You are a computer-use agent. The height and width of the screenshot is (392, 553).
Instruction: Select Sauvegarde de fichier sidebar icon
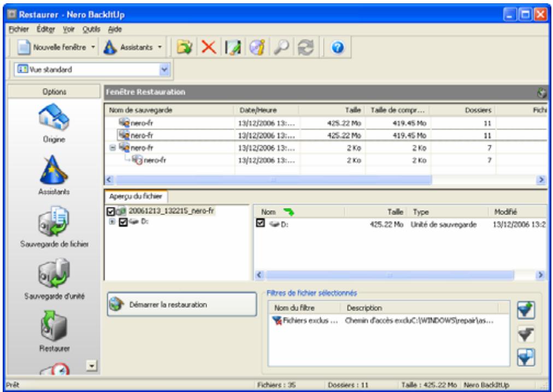pos(54,227)
